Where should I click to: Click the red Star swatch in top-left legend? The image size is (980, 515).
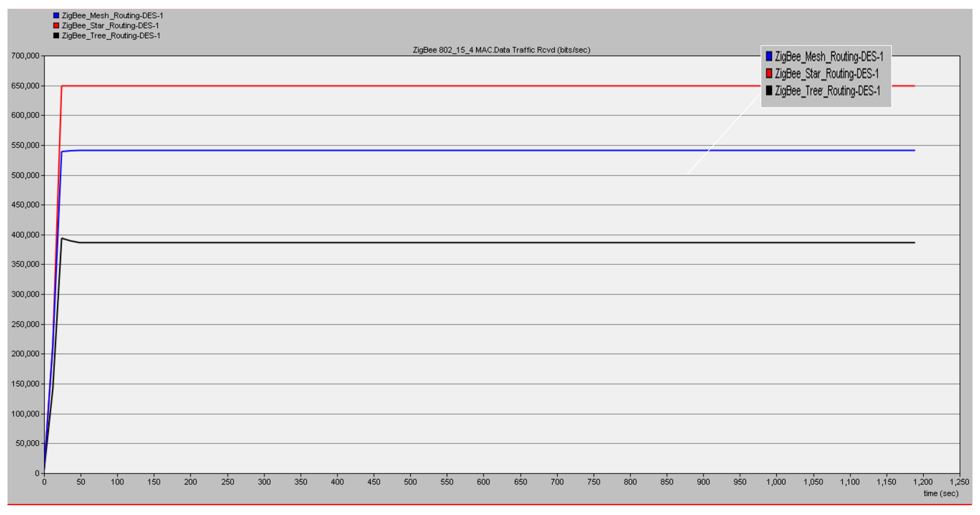[56, 26]
